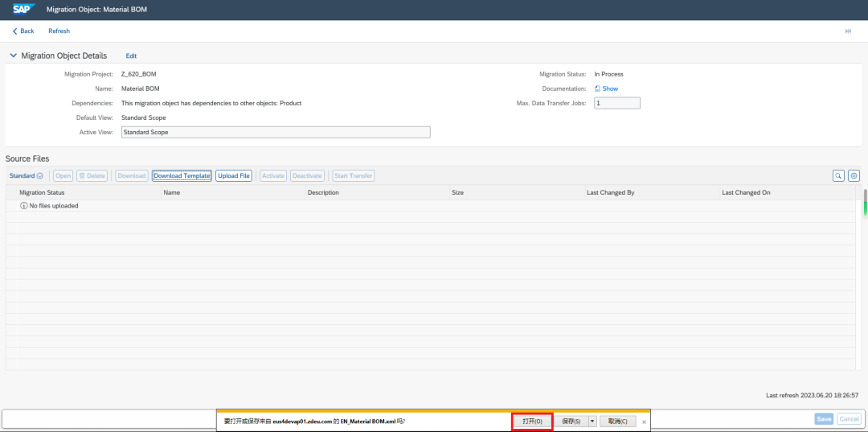Click the documentation Show icon
Image resolution: width=868 pixels, height=432 pixels.
pyautogui.click(x=597, y=88)
